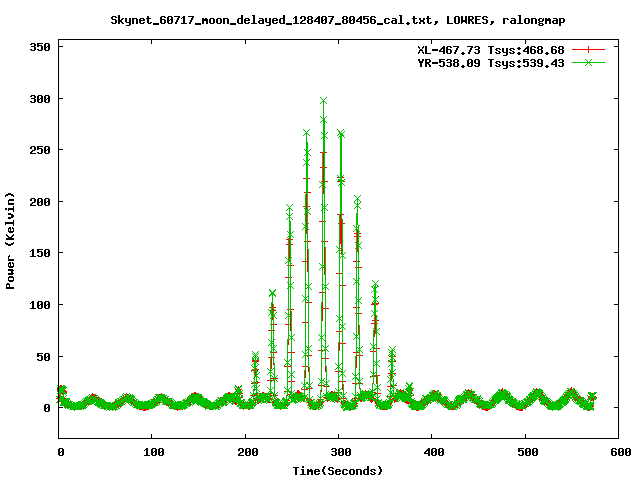Click the x-axis tick label 100

154,452
